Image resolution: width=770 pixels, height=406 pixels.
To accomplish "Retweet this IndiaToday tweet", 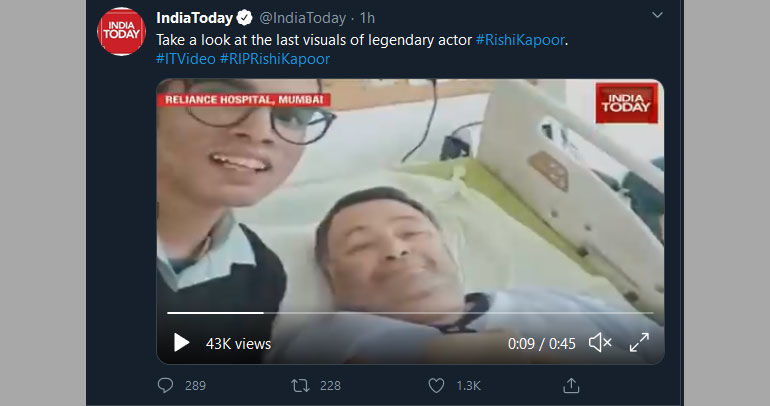I will pos(299,385).
